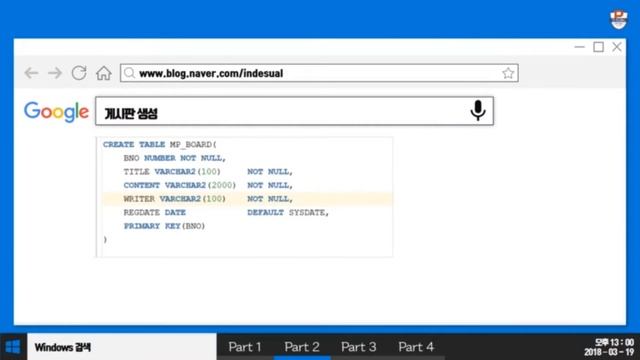Click the shield logo in top-right corner

coord(619,19)
